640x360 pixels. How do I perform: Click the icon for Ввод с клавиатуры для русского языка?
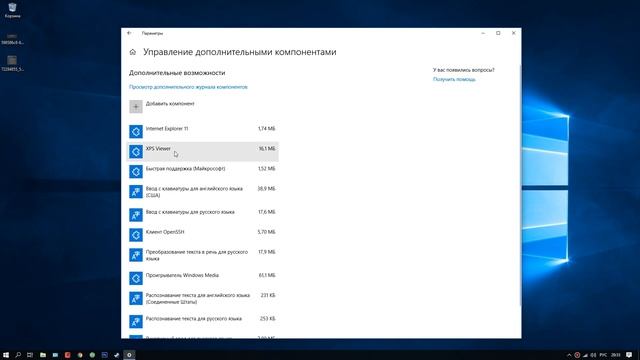click(x=136, y=215)
